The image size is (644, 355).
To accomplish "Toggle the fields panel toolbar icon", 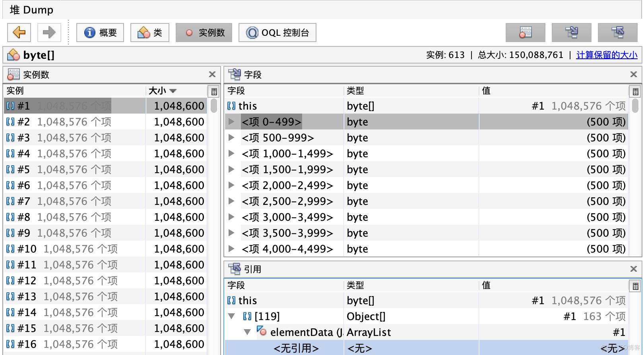I will [572, 33].
